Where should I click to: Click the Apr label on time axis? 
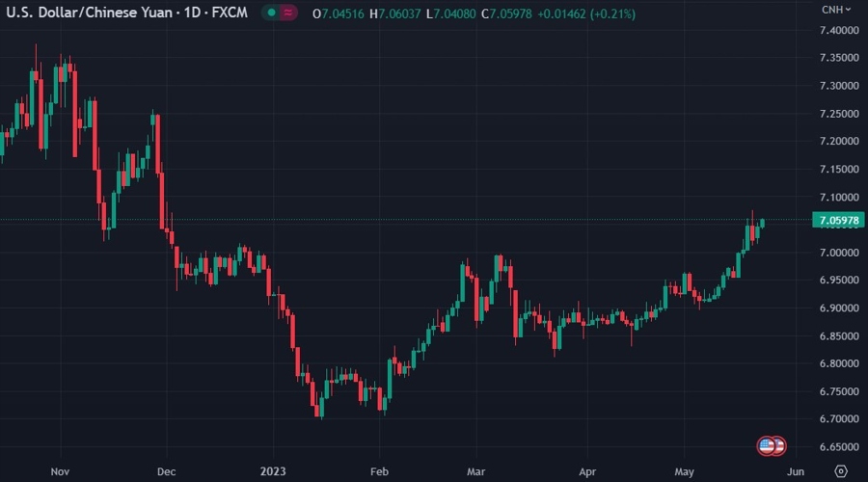587,471
